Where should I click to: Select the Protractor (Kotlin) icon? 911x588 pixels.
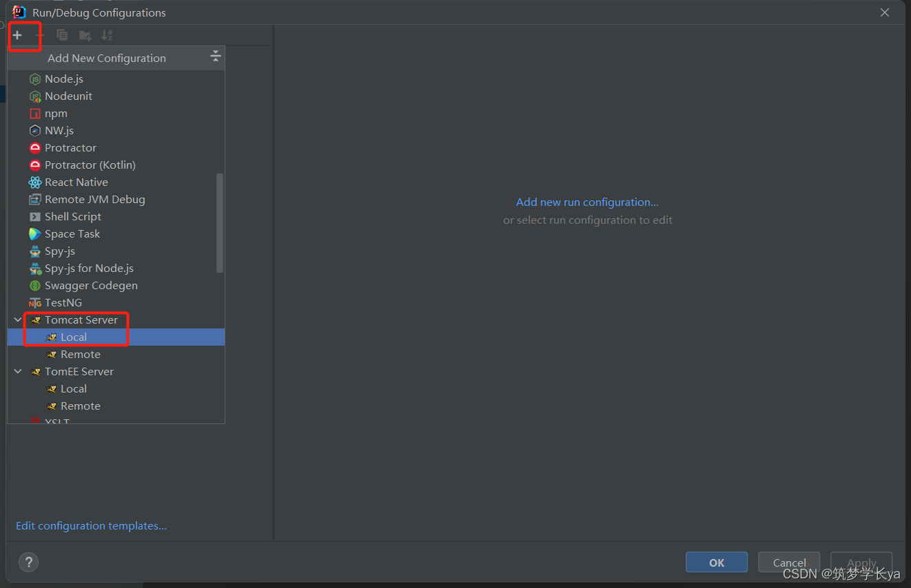[35, 165]
